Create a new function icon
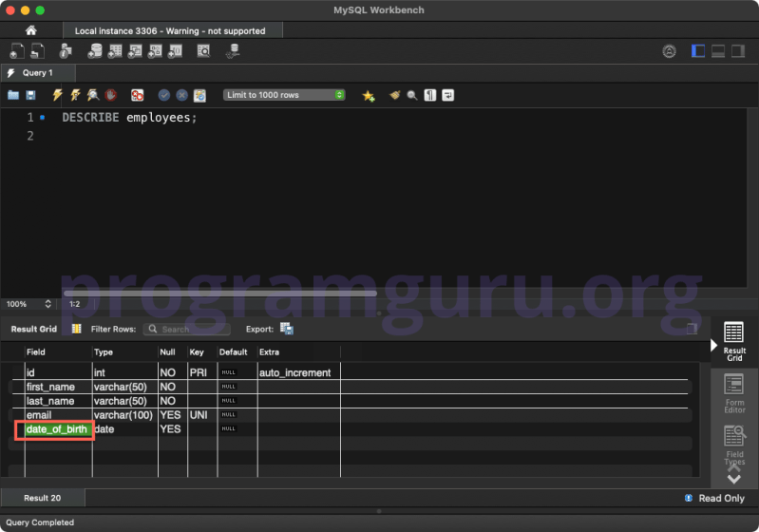This screenshot has height=532, width=759. (x=175, y=51)
